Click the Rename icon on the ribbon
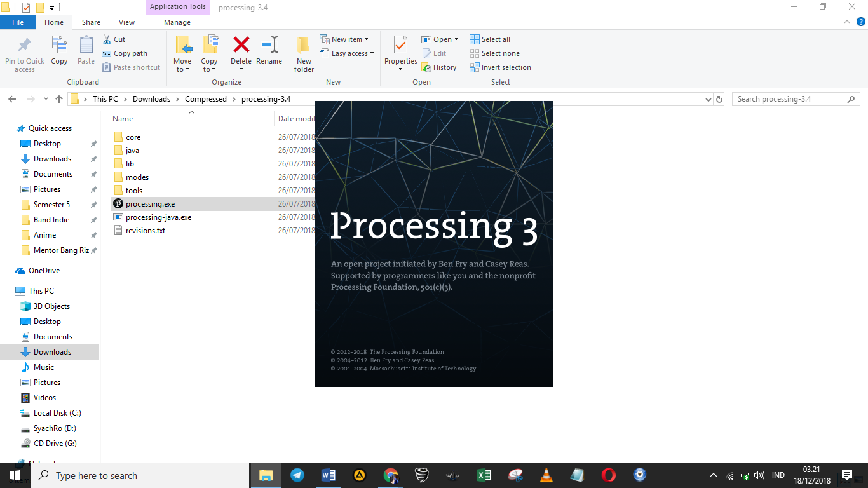The image size is (868, 488). pyautogui.click(x=269, y=51)
